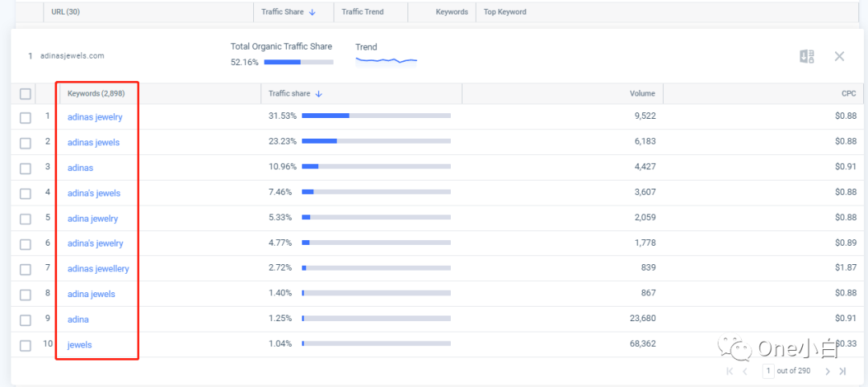Image resolution: width=868 pixels, height=387 pixels.
Task: Go to next page arrow
Action: 828,371
